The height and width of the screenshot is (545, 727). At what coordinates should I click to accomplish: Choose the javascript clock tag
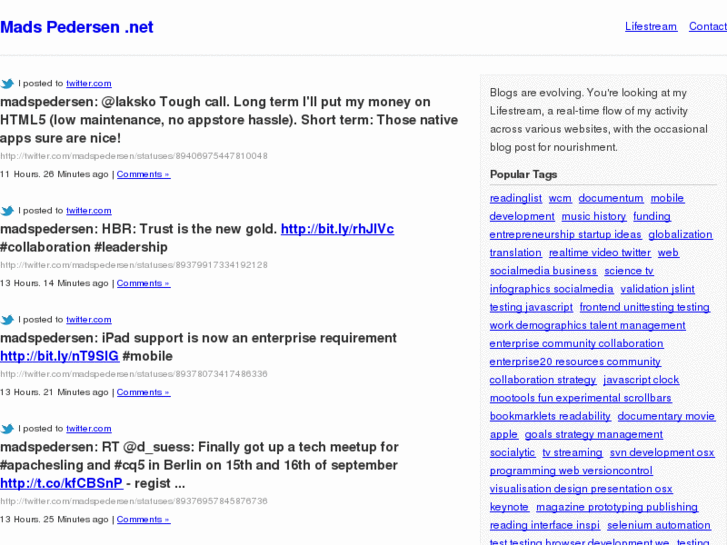[x=641, y=380]
